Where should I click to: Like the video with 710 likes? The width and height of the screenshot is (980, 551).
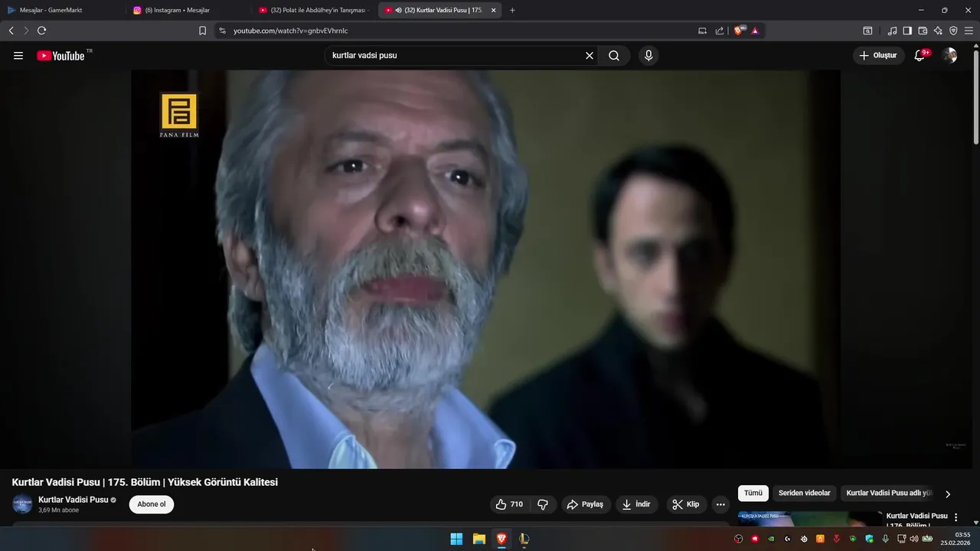pyautogui.click(x=509, y=504)
